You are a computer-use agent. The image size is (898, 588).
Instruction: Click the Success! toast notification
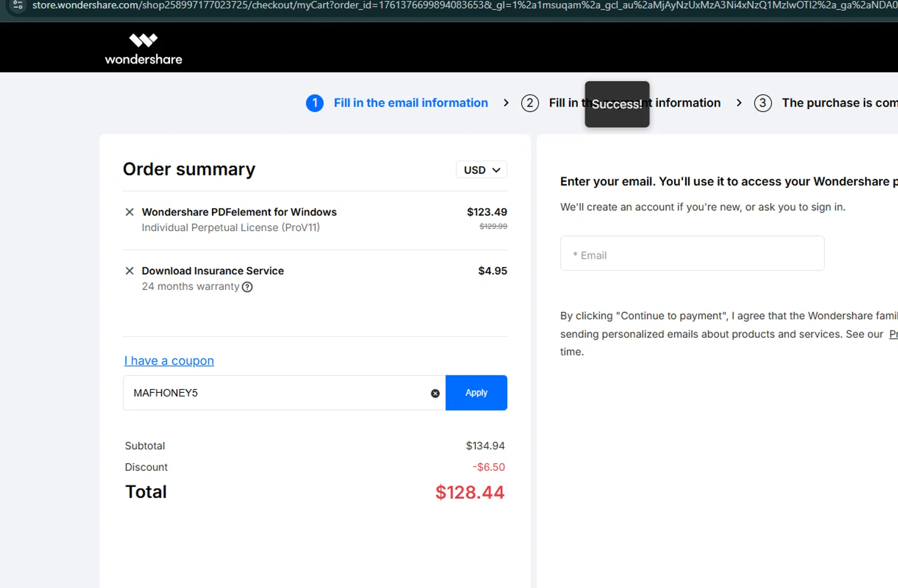pyautogui.click(x=617, y=104)
